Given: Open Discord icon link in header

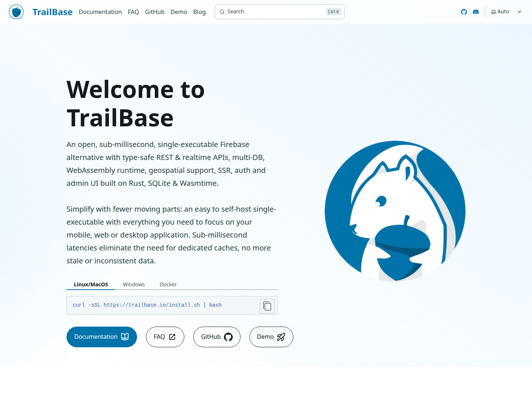Looking at the screenshot, I should (476, 12).
